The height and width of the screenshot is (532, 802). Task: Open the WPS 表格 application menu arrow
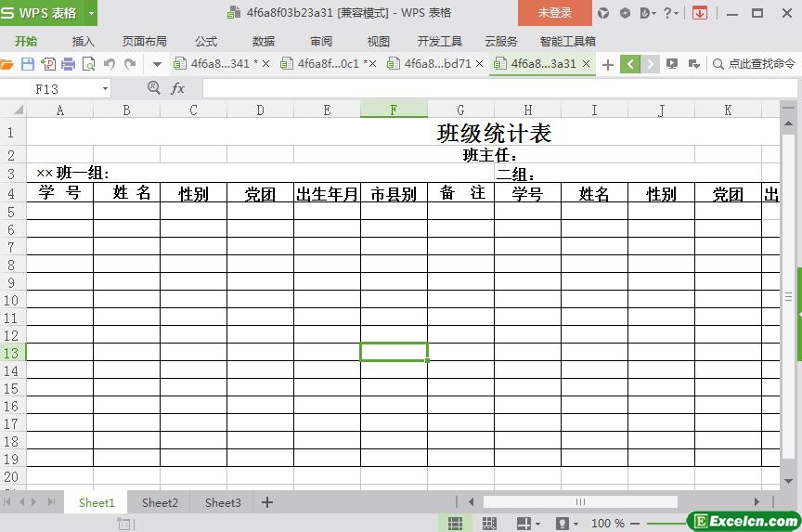(92, 13)
